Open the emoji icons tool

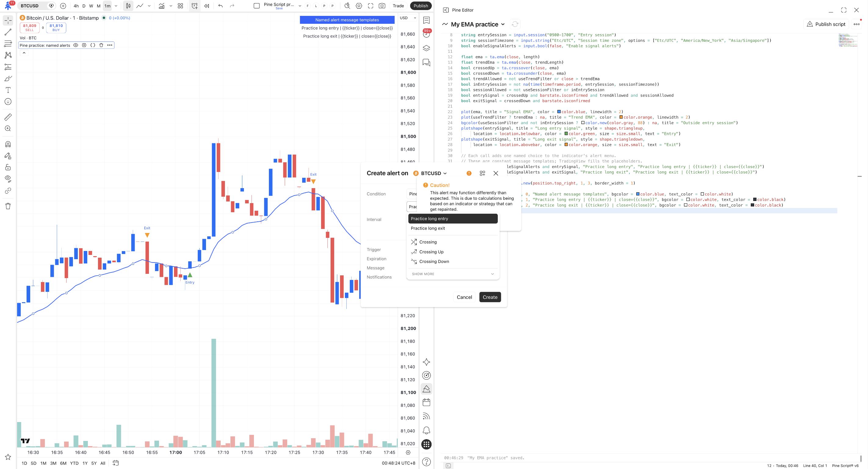point(8,102)
